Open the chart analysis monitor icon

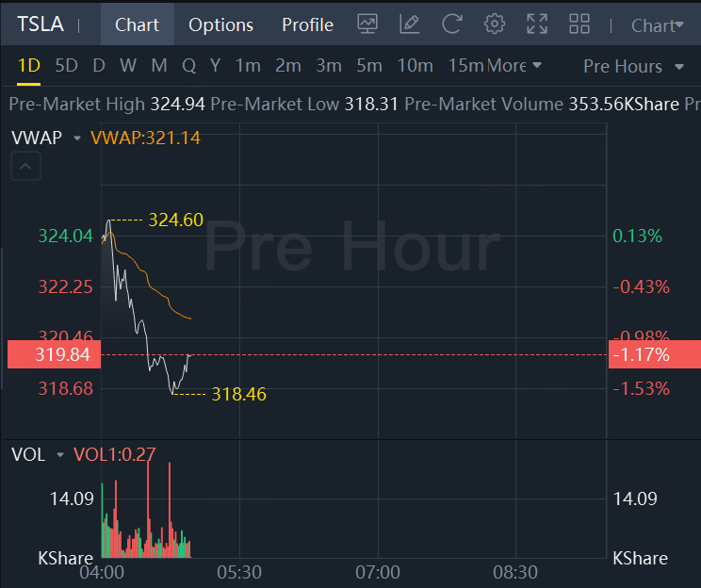coord(367,24)
